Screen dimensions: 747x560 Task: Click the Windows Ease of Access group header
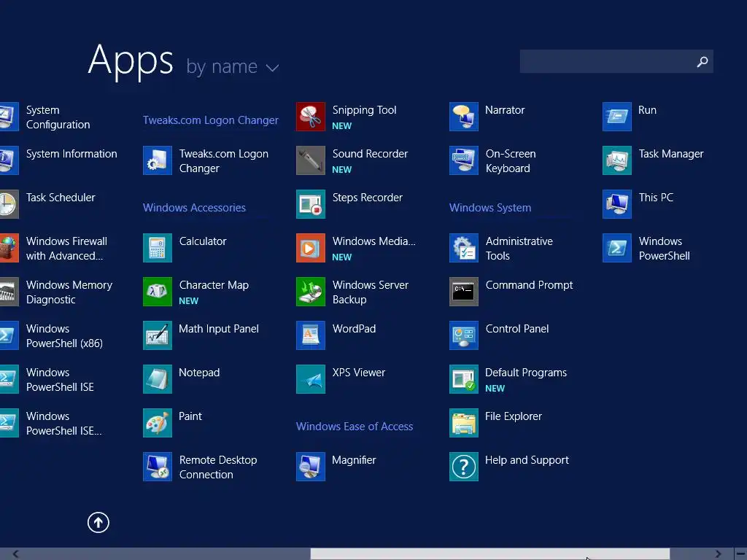[x=355, y=426]
